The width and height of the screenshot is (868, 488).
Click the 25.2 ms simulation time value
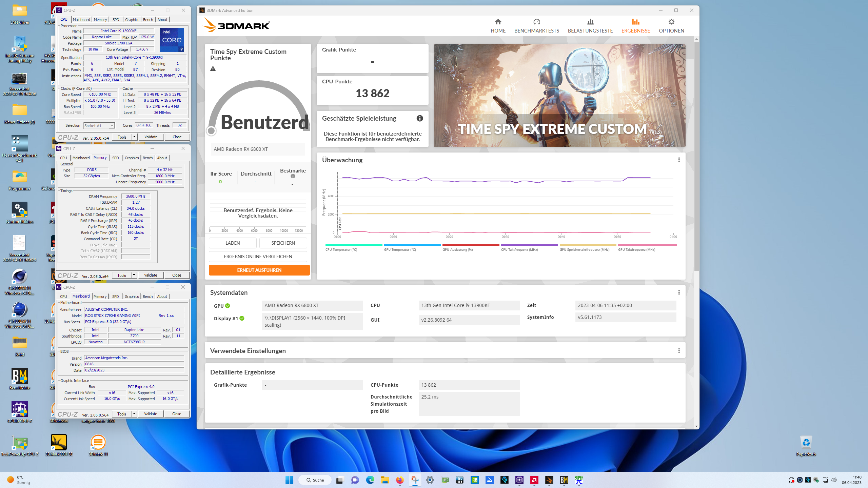pyautogui.click(x=469, y=404)
